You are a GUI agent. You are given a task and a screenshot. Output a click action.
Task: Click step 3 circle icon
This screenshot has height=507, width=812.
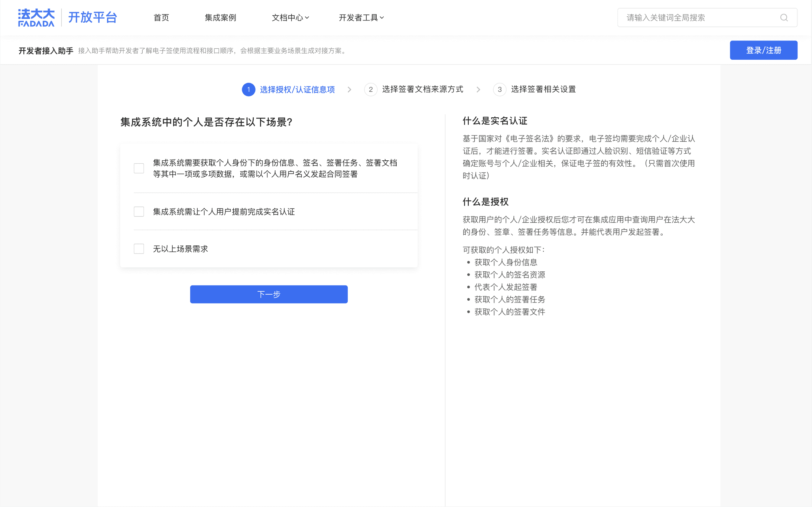(x=500, y=89)
